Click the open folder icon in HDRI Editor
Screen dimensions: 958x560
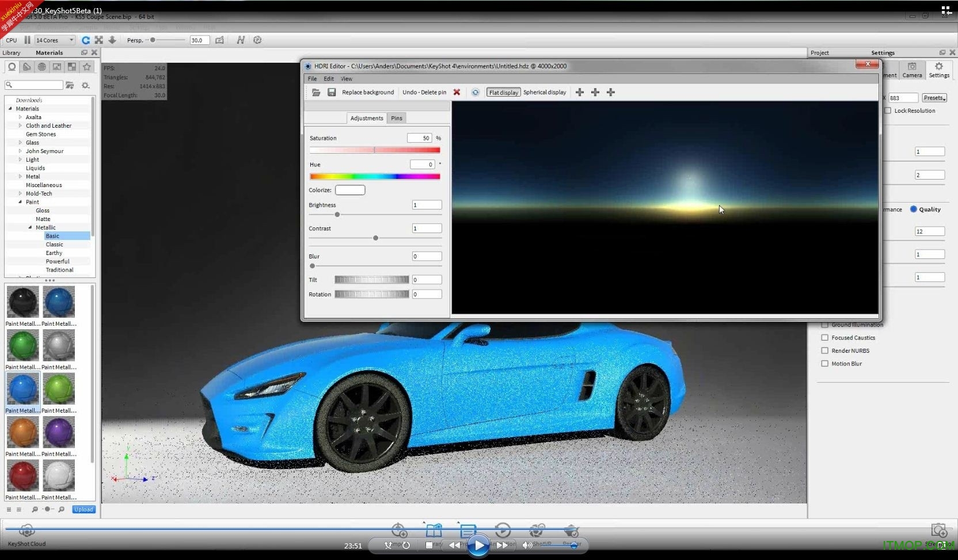point(316,92)
